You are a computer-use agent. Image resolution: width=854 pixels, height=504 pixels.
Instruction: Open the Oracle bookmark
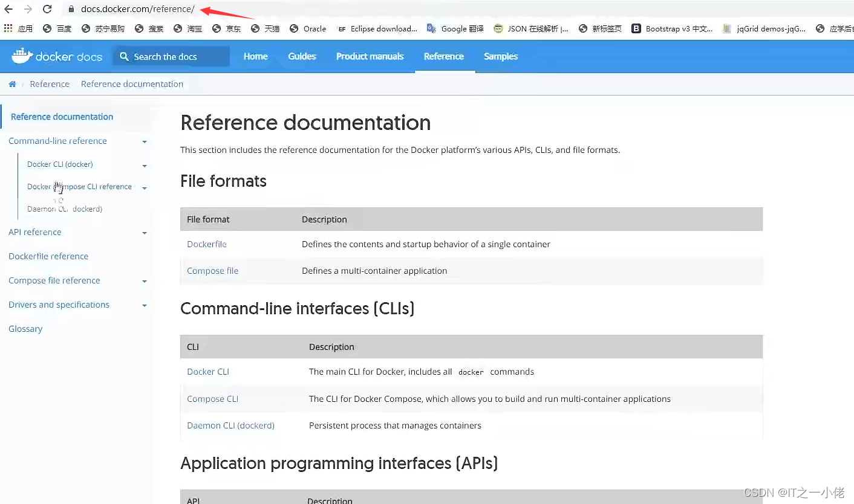click(x=308, y=28)
